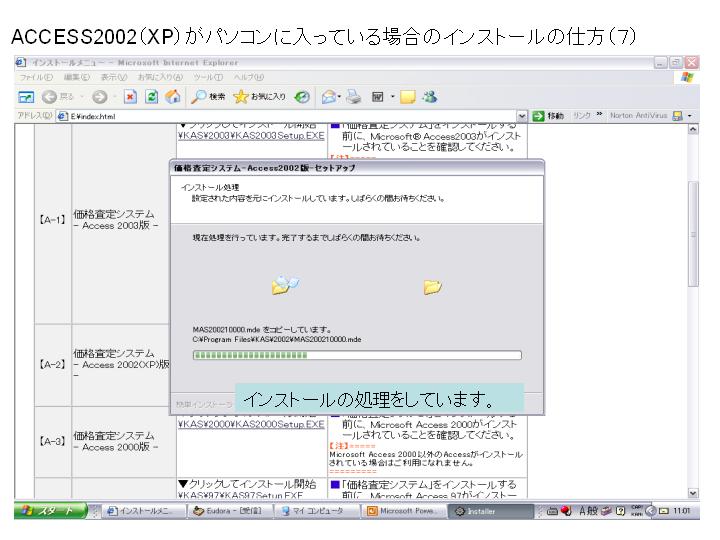The width and height of the screenshot is (720, 540).
Task: Open the View (表示) menu
Action: [113, 77]
